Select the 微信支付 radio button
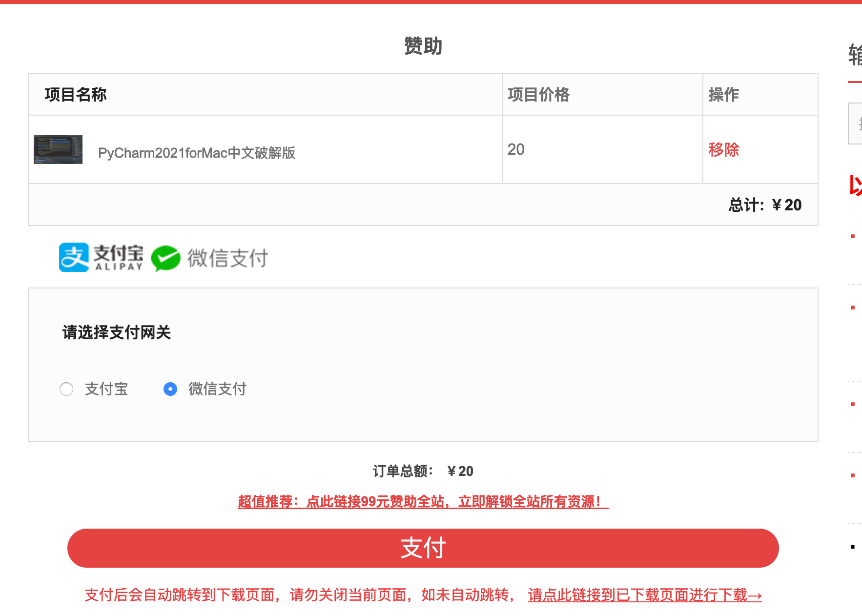 (170, 389)
